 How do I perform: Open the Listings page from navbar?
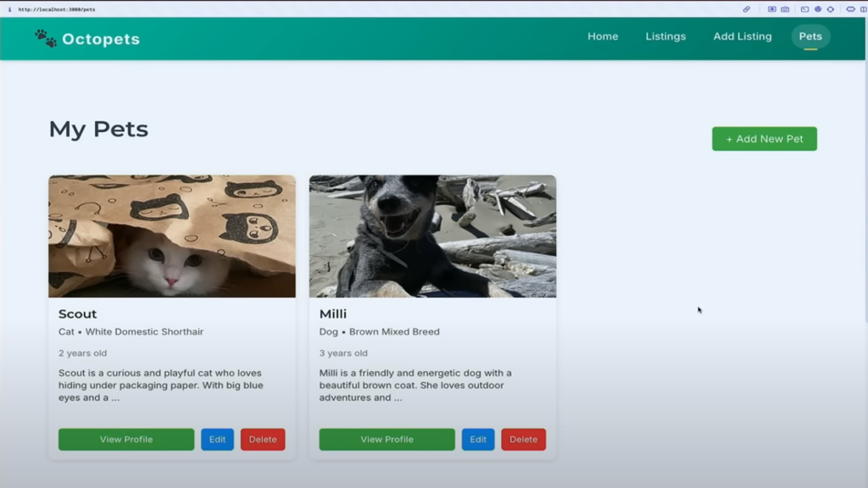[665, 36]
